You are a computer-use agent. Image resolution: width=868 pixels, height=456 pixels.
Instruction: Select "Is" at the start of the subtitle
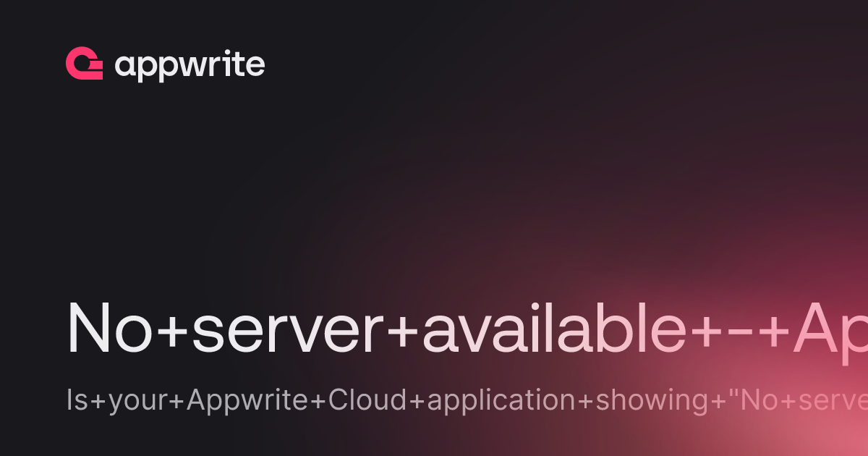pyautogui.click(x=77, y=400)
